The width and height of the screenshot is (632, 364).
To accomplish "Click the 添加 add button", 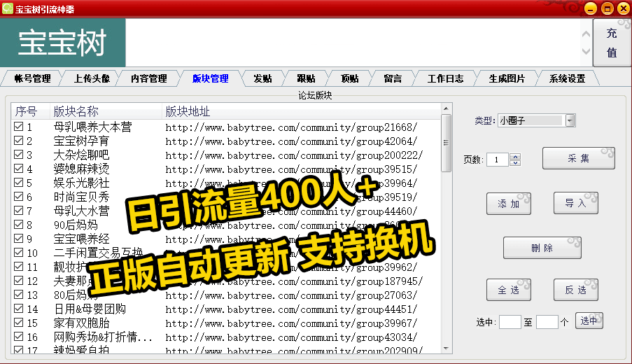I will coord(509,204).
